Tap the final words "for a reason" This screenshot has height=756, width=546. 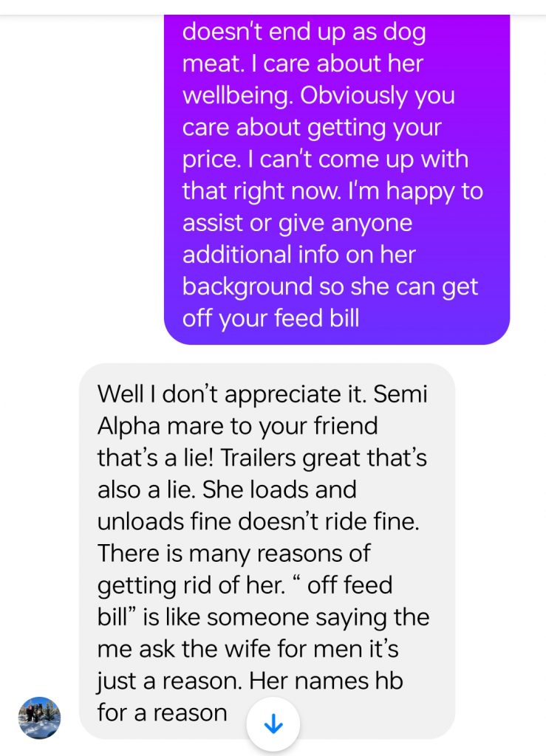tap(162, 713)
